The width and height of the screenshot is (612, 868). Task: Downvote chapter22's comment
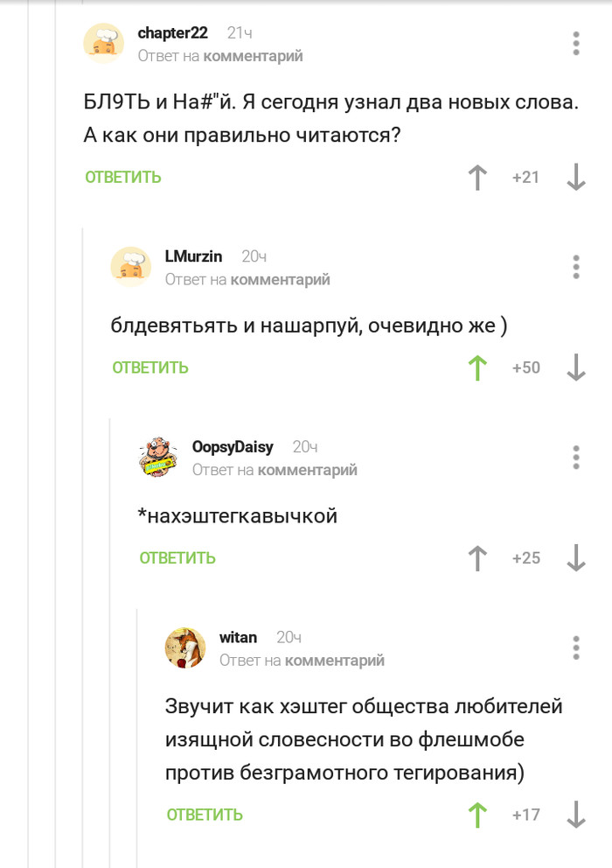(x=575, y=178)
